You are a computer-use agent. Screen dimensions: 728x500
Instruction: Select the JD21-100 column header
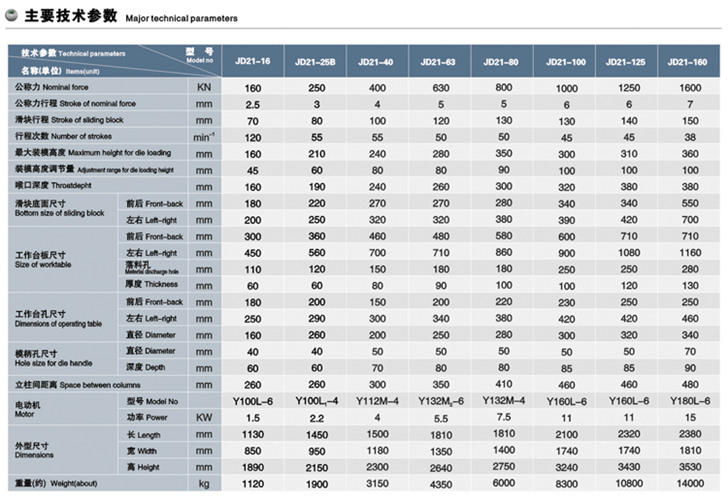coord(565,61)
